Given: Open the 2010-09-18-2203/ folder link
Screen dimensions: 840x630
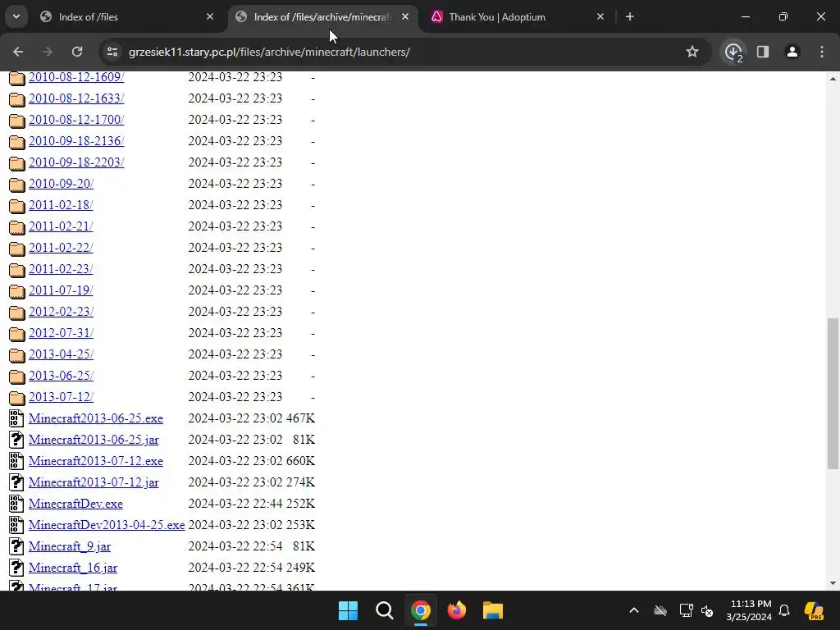Looking at the screenshot, I should tap(76, 162).
